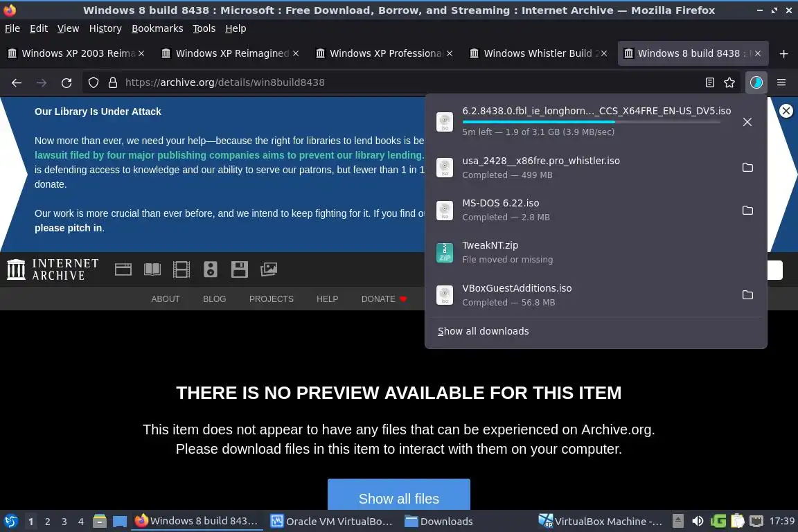Open Oracle VM VirtualBox from taskbar
This screenshot has height=532, width=798.
coord(331,522)
